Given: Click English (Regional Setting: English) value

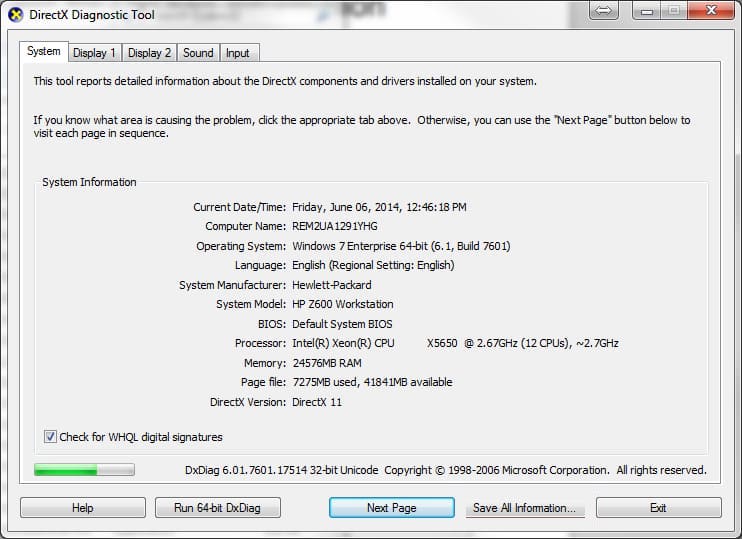Looking at the screenshot, I should tap(373, 265).
